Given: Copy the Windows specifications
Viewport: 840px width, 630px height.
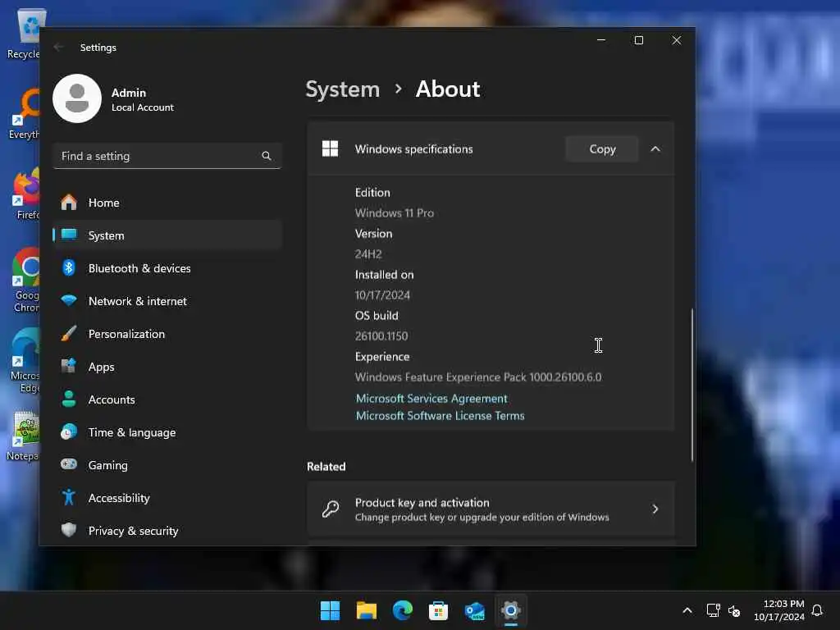Looking at the screenshot, I should click(602, 149).
